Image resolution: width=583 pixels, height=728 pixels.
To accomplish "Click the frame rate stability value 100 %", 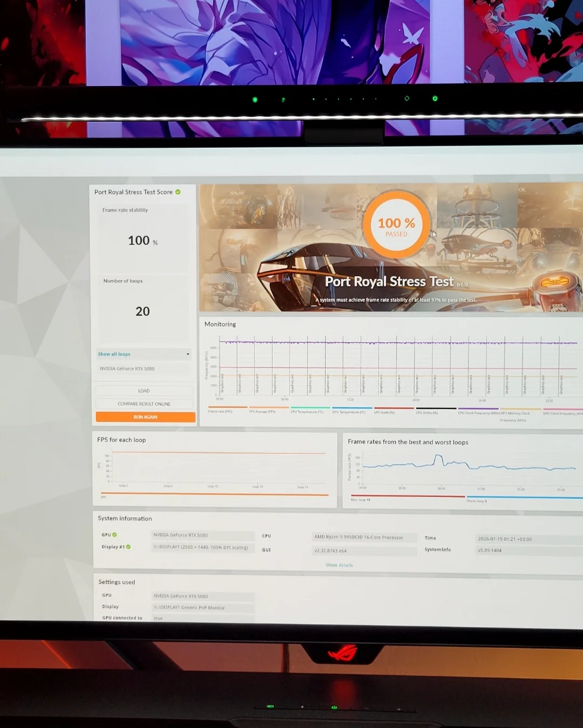I will coord(143,241).
